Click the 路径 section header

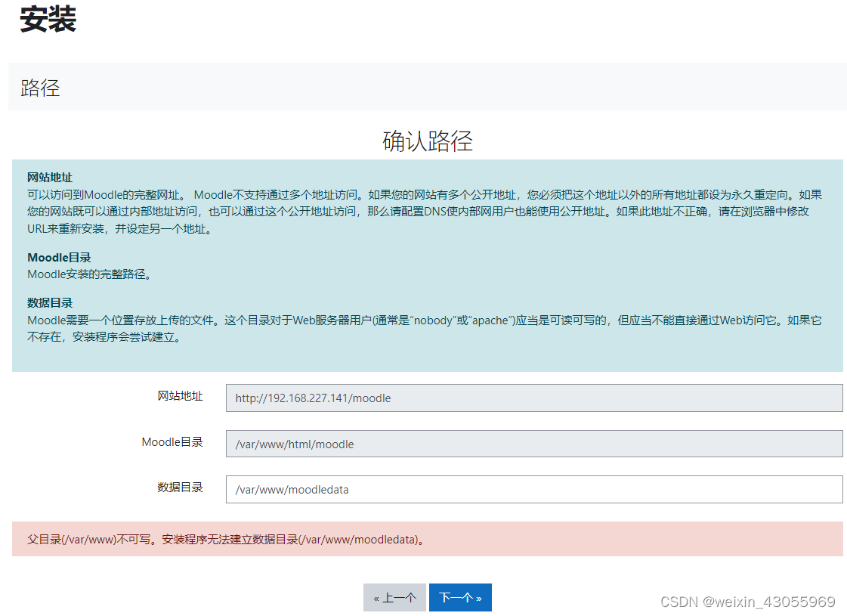coord(40,88)
